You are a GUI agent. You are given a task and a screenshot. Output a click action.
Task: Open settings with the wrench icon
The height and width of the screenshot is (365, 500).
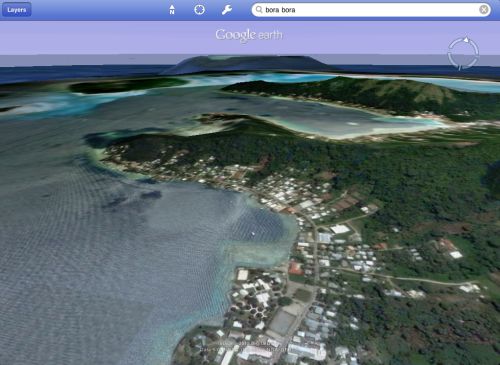click(227, 10)
